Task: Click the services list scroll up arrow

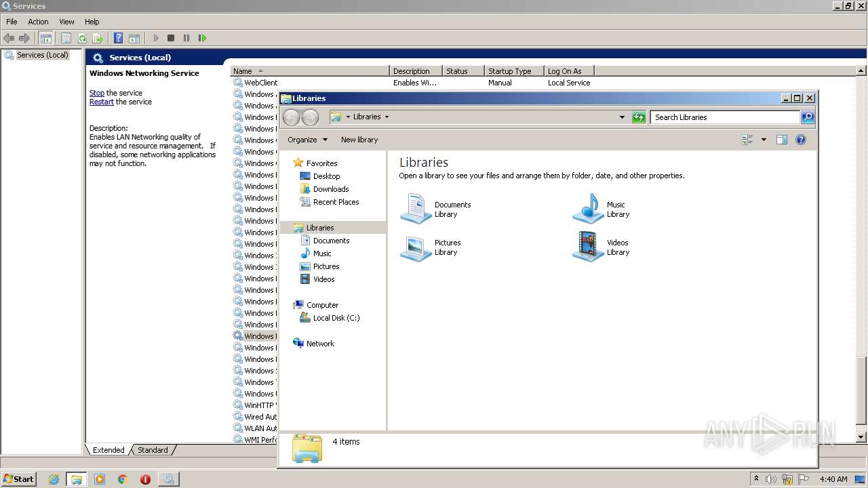Action: [861, 71]
